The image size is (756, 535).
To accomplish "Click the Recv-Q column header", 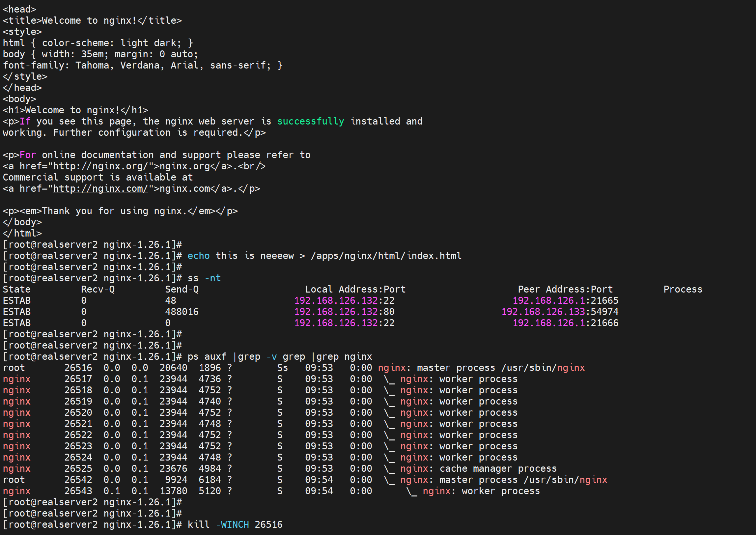I will [98, 290].
